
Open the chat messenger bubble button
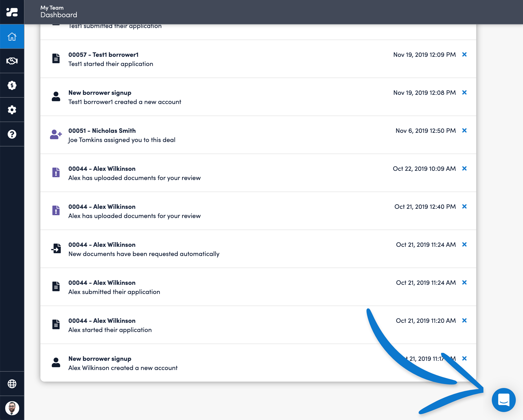pyautogui.click(x=504, y=400)
